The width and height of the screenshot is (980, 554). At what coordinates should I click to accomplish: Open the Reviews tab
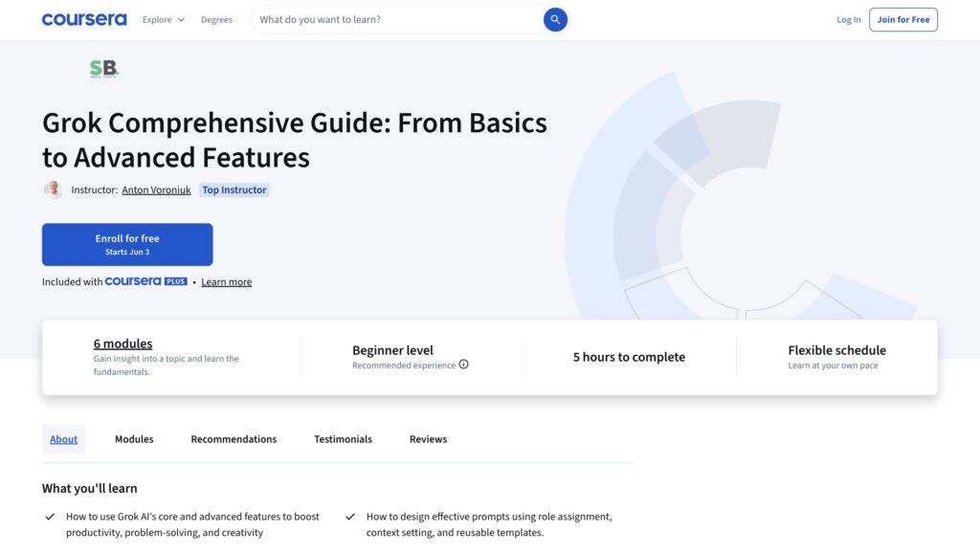[428, 439]
